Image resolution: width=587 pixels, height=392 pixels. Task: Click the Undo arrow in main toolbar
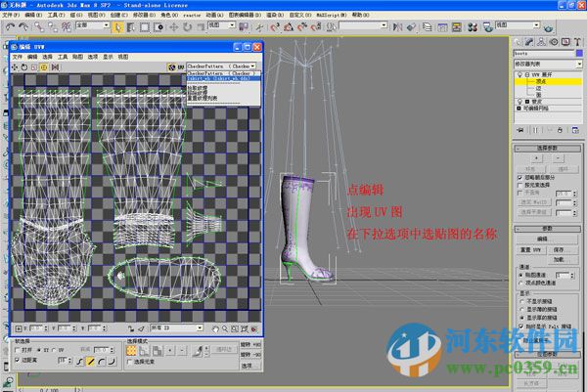click(x=10, y=26)
